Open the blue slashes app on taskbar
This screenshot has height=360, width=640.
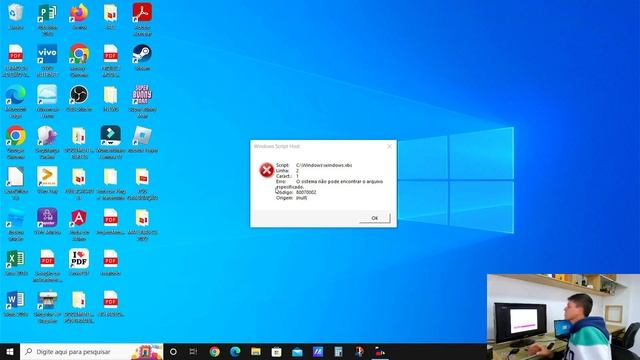click(x=318, y=351)
